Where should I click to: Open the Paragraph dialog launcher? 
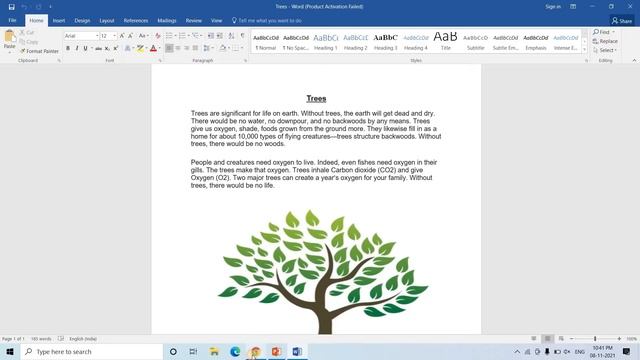click(245, 60)
